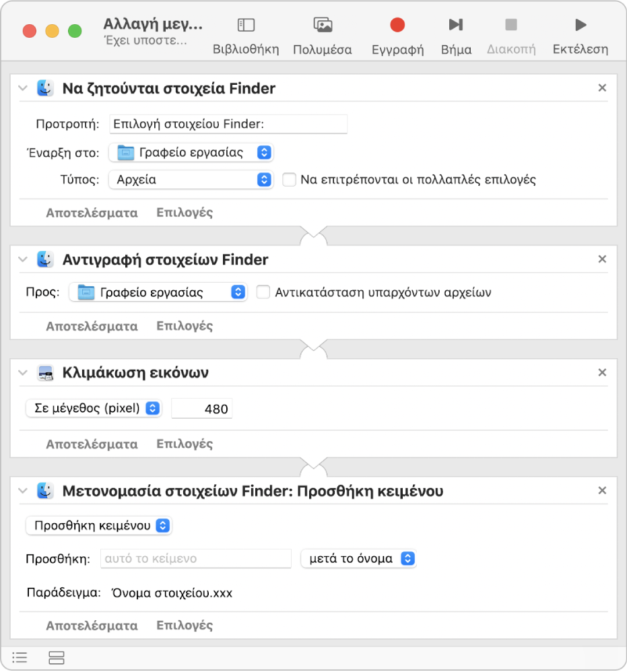Screen dimensions: 627x672
Task: Collapse the Αντιγραφή στοιχείων Finder action
Action: coord(23,259)
